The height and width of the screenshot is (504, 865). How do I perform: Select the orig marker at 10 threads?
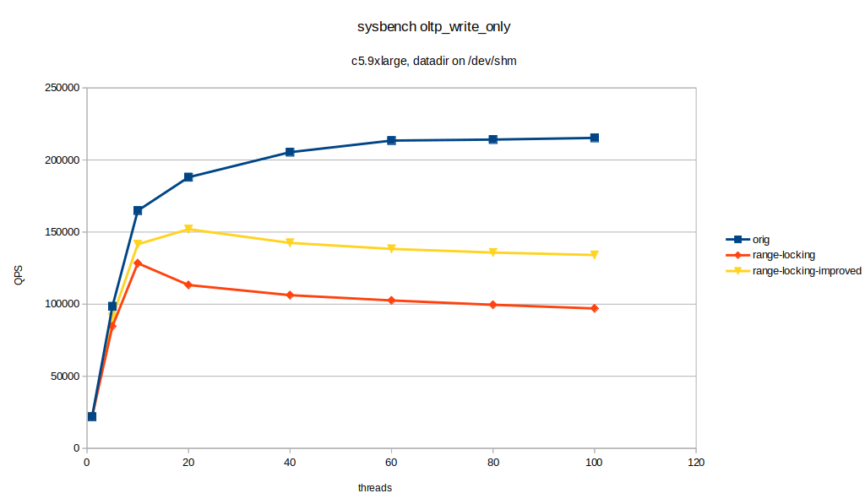coord(138,210)
